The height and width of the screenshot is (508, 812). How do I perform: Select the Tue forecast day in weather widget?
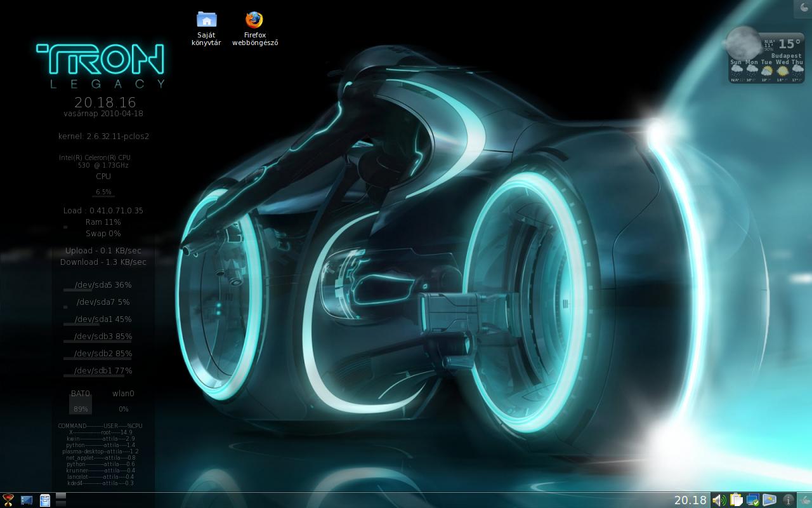coord(767,70)
